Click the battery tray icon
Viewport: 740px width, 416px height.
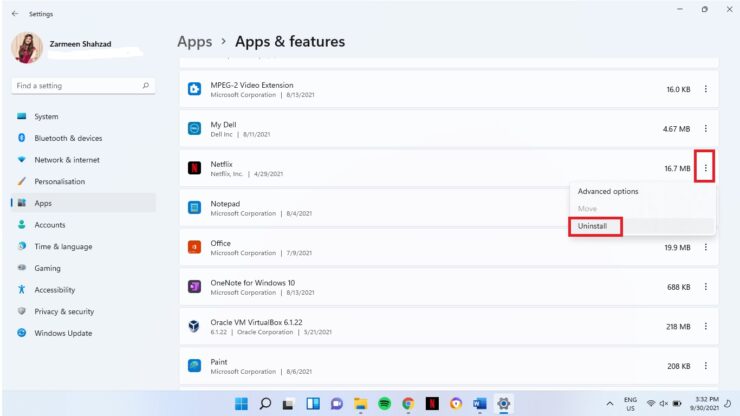point(677,404)
